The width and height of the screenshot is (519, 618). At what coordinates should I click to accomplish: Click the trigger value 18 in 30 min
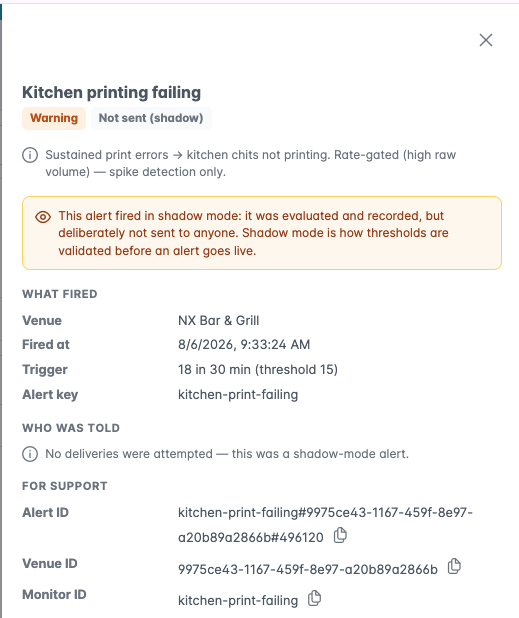[x=258, y=370]
